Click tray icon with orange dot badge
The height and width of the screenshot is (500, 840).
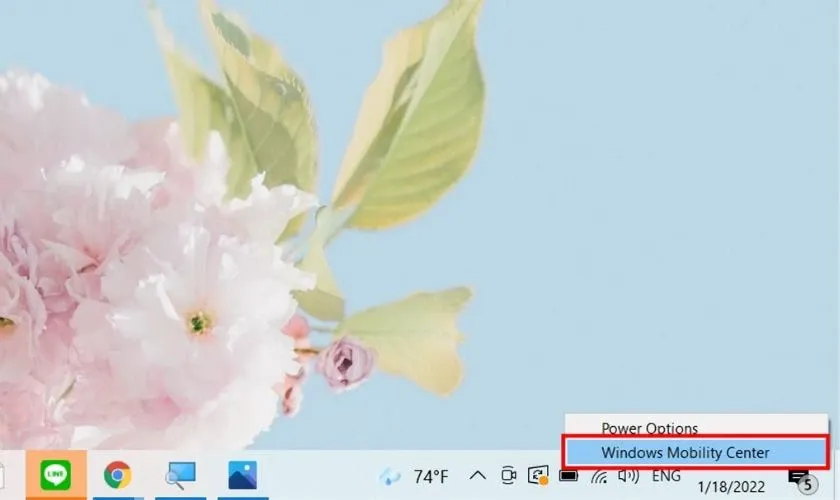coord(538,475)
